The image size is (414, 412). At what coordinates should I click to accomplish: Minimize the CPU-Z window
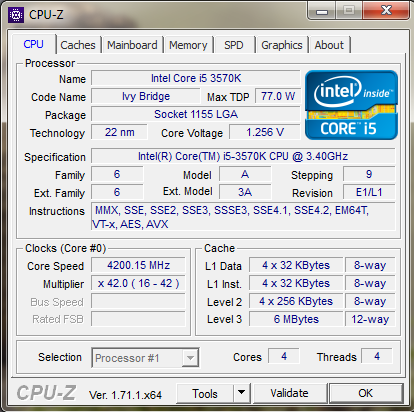[322, 12]
